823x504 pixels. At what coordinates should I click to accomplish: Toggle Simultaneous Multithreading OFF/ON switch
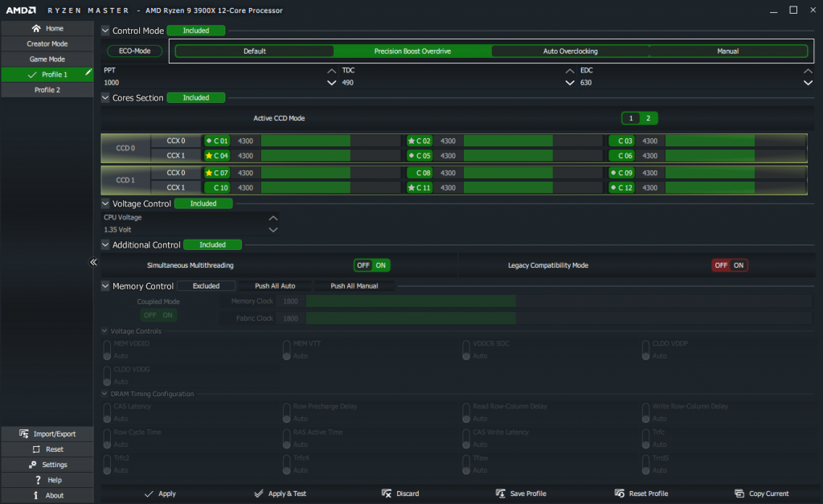click(371, 265)
